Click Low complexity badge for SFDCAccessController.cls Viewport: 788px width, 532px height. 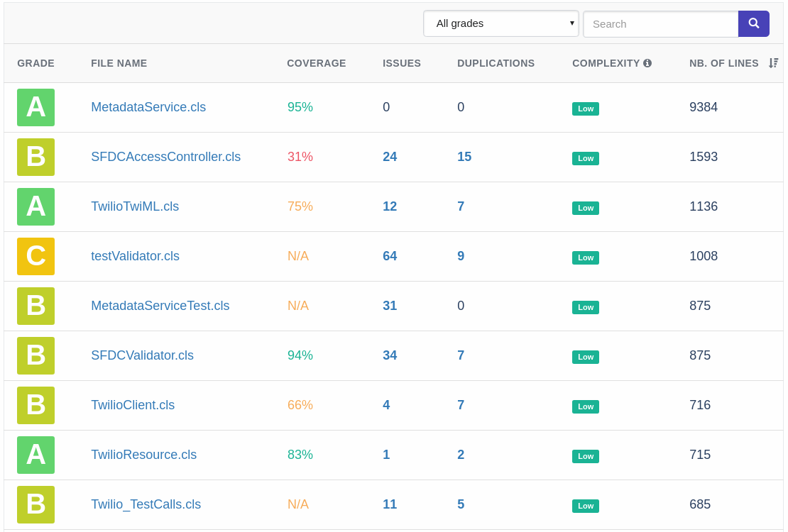586,158
